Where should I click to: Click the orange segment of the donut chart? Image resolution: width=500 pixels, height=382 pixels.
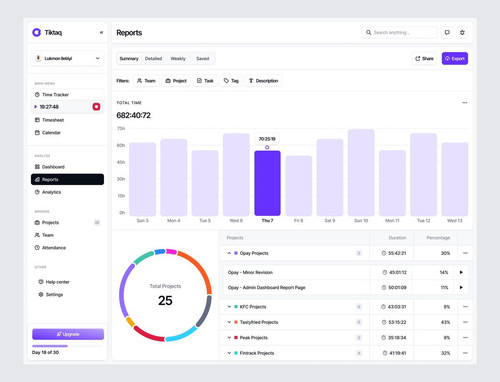coord(200,268)
